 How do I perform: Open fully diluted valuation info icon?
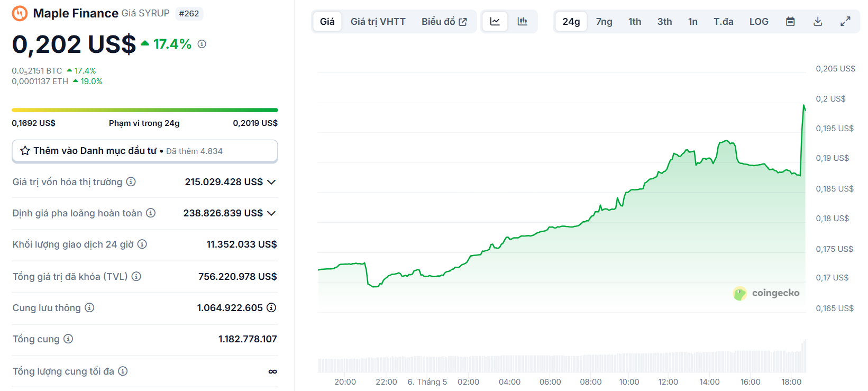(x=151, y=213)
